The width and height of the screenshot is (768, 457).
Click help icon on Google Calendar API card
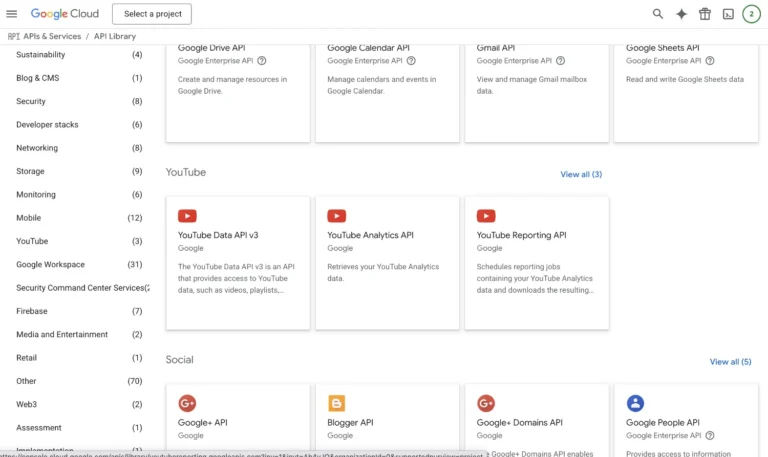click(411, 61)
